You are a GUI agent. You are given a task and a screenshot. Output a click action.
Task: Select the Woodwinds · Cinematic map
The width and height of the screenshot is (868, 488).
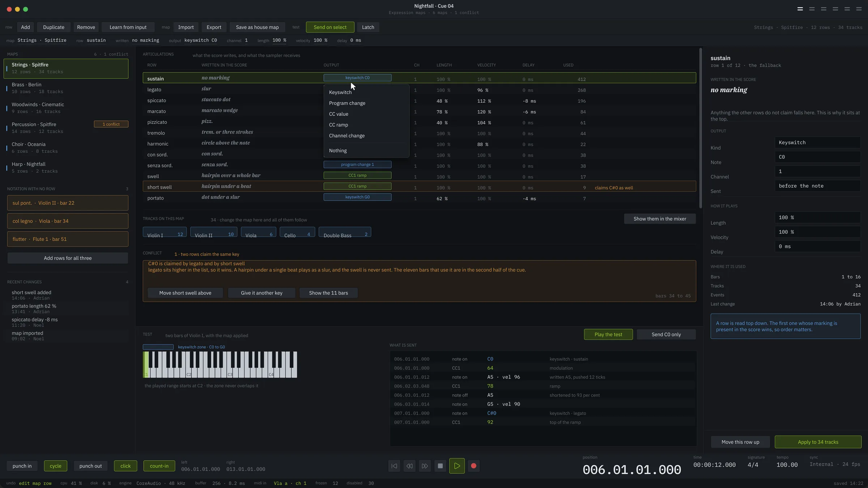pos(66,108)
